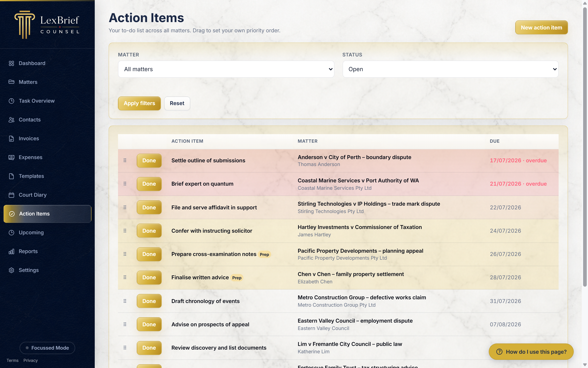Click the page vertical scrollbar thumb

pyautogui.click(x=585, y=147)
